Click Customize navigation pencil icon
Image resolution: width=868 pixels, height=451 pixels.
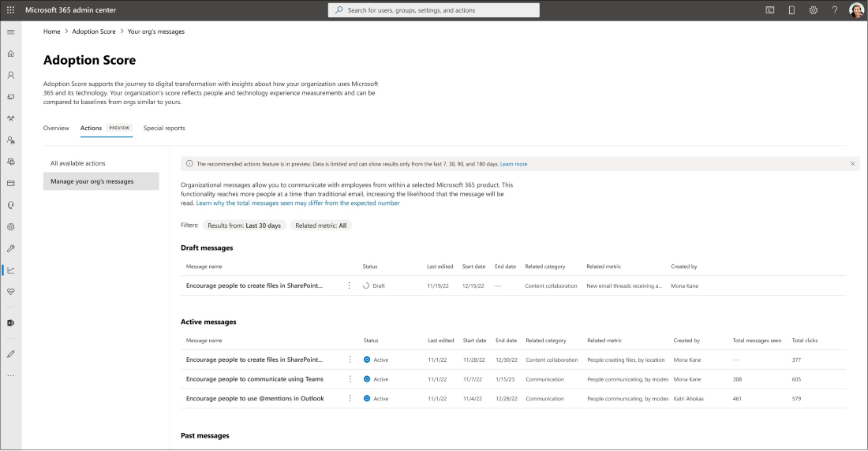[x=10, y=354]
